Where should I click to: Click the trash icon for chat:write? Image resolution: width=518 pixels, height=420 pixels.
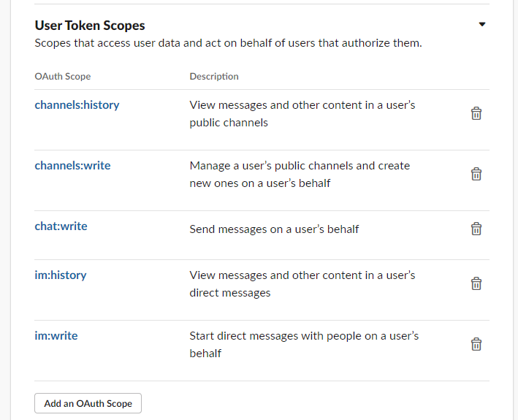point(476,229)
